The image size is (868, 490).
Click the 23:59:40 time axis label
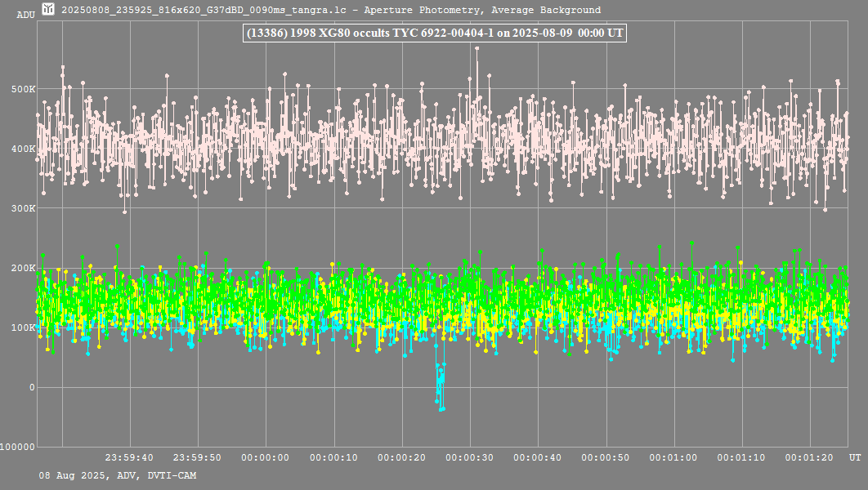130,457
